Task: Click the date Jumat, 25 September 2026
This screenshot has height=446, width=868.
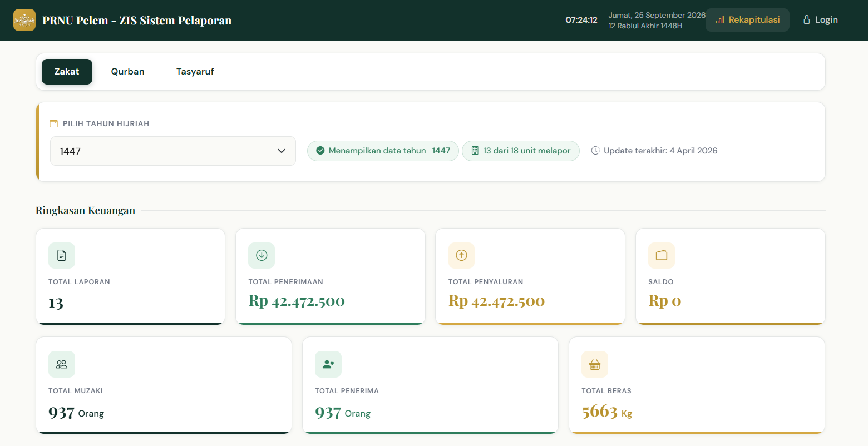Action: tap(657, 15)
